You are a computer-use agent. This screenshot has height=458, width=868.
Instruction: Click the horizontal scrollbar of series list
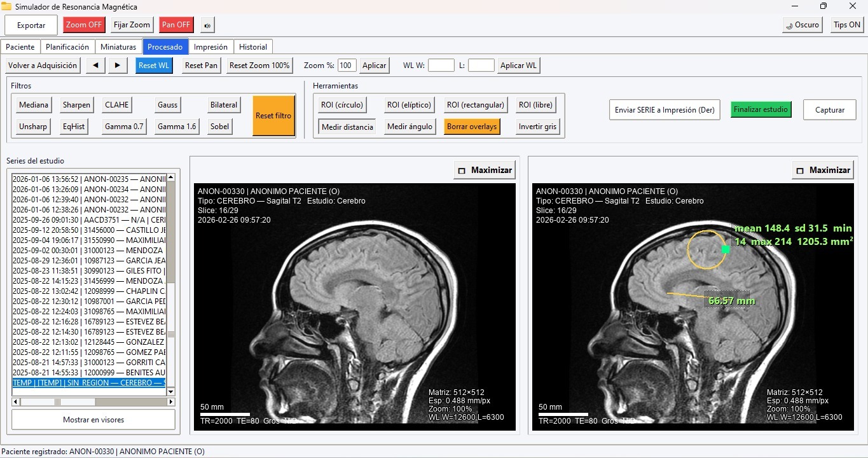coord(93,402)
